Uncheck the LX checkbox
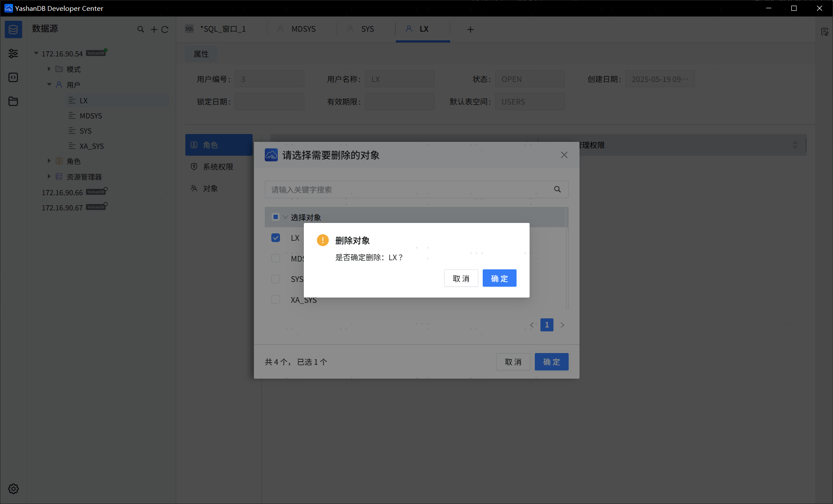The width and height of the screenshot is (833, 504). tap(276, 238)
